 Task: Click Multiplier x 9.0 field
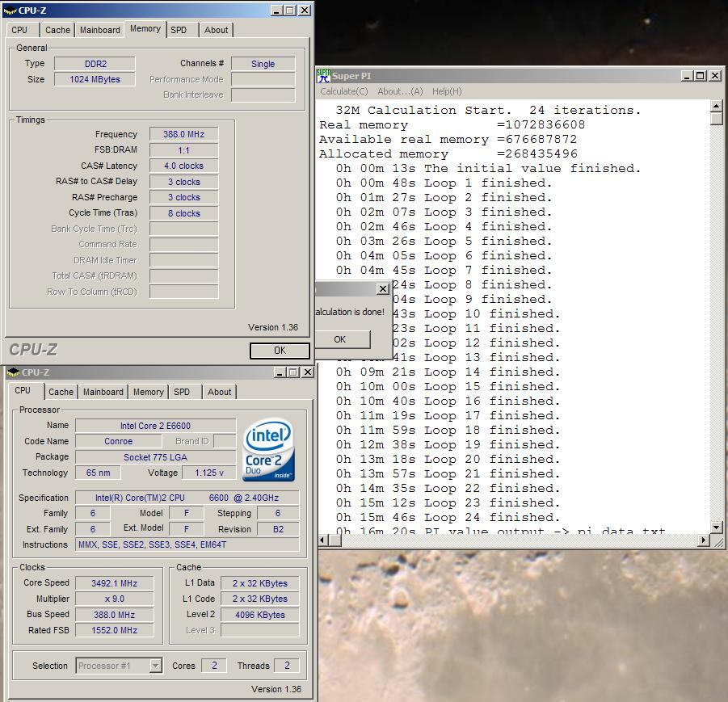click(x=114, y=599)
